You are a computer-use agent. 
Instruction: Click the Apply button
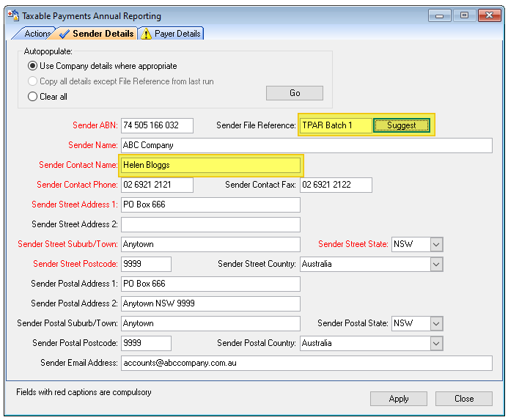click(x=399, y=399)
